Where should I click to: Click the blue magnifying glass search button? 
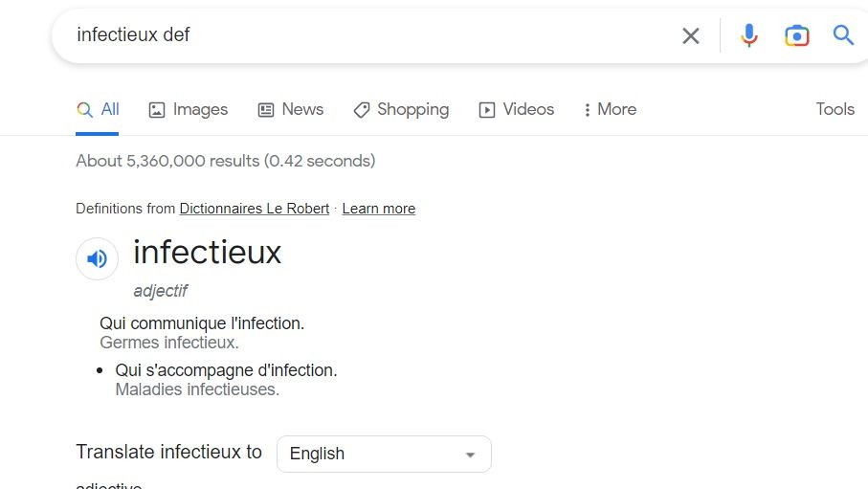point(843,35)
